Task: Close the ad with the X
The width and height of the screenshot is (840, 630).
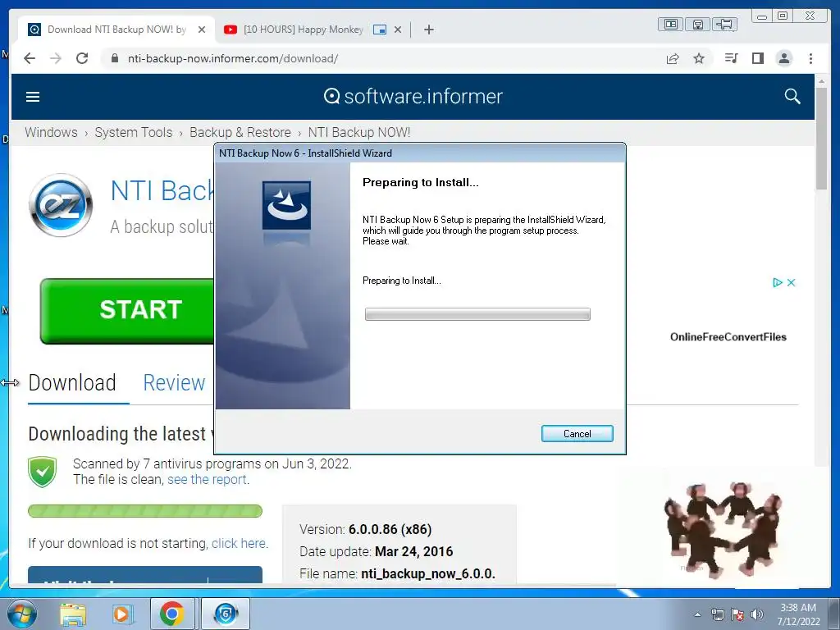Action: pyautogui.click(x=792, y=282)
